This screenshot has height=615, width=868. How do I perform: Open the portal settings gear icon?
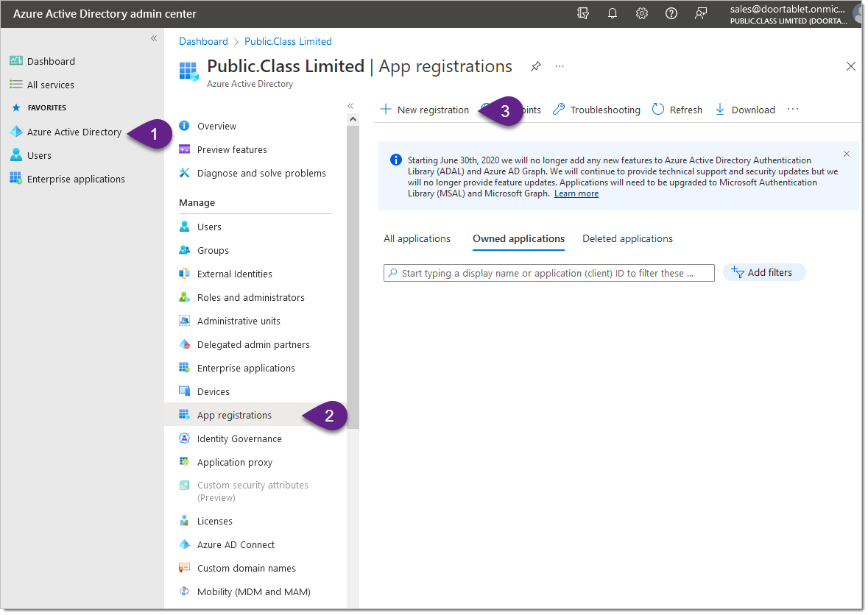pyautogui.click(x=641, y=13)
